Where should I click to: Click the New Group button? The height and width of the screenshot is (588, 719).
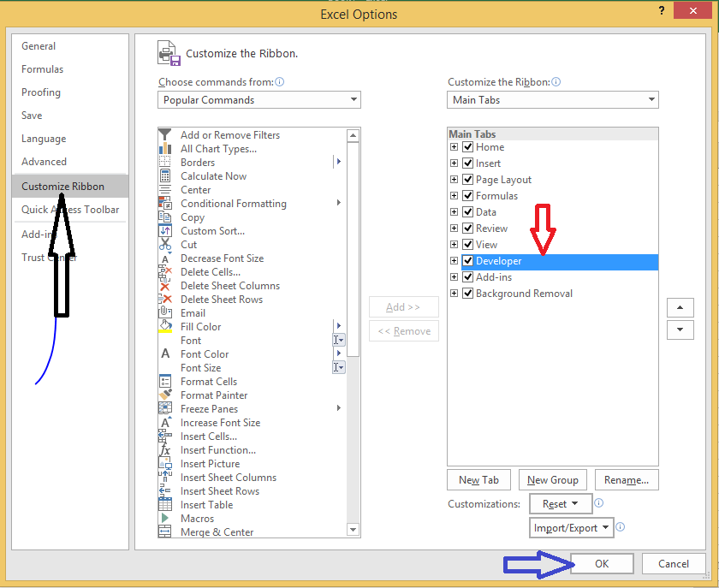553,480
